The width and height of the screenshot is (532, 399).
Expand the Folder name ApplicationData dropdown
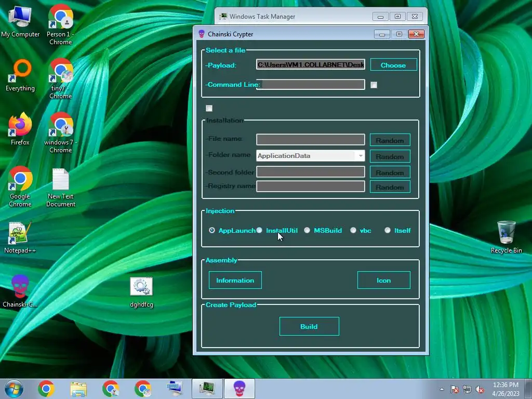[x=361, y=156]
